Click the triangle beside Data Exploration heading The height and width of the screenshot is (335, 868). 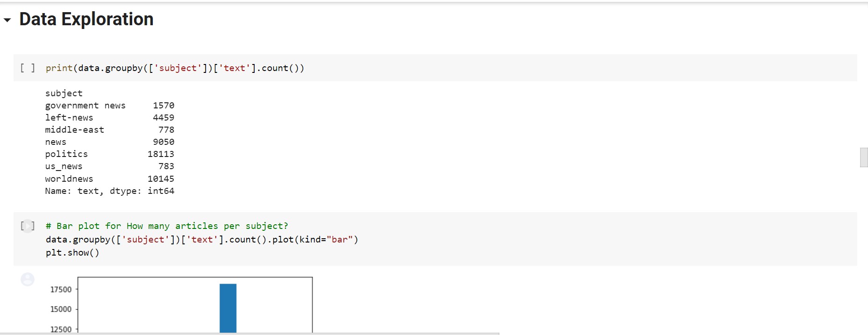[6, 20]
